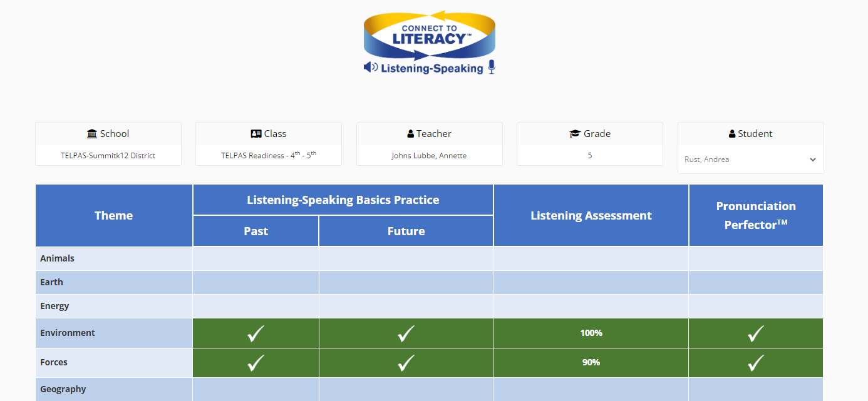Image resolution: width=868 pixels, height=401 pixels.
Task: Click the speaker icon beside Listening-Speaking
Action: pyautogui.click(x=371, y=68)
